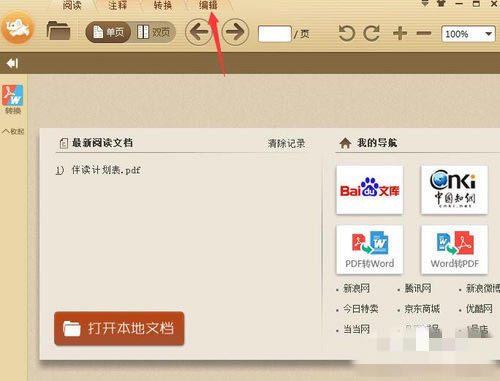Open the 优酷网 link
The width and height of the screenshot is (500, 381).
tap(479, 309)
